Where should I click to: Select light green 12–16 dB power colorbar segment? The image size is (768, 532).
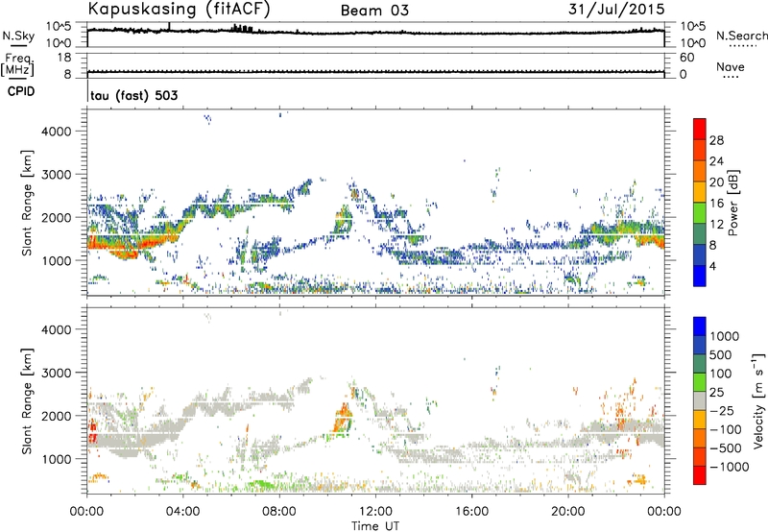(x=700, y=213)
